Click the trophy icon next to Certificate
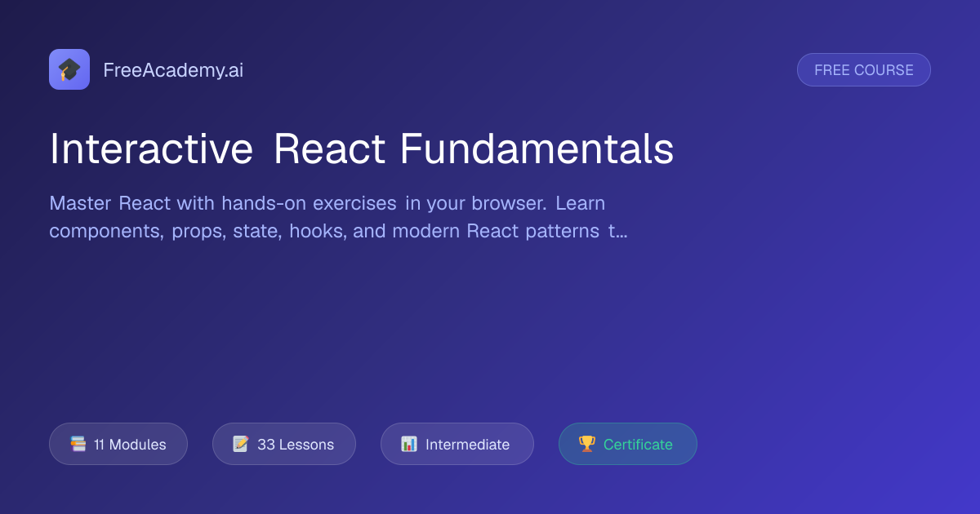Viewport: 980px width, 514px height. pyautogui.click(x=586, y=444)
